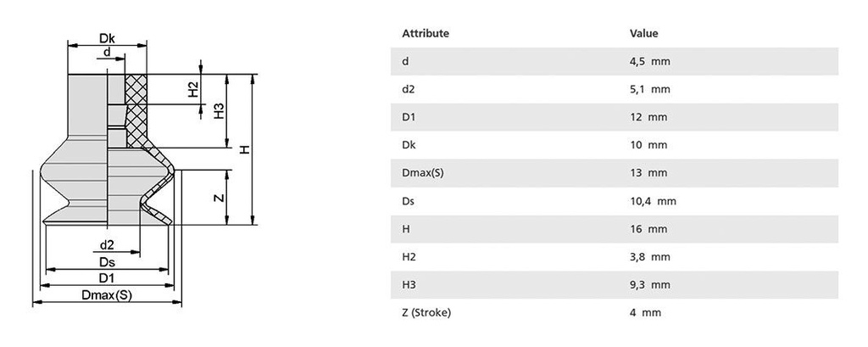Click the D1 attribute in the table

click(409, 117)
